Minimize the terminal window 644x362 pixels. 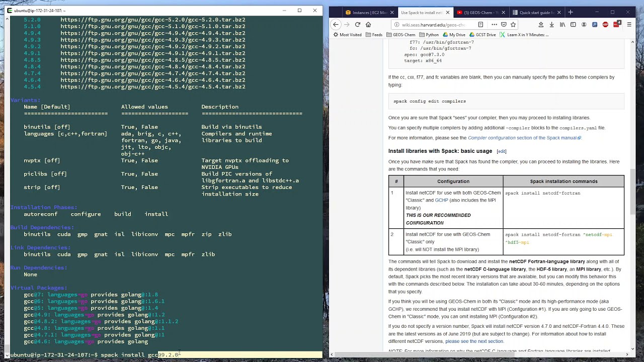pos(284,10)
